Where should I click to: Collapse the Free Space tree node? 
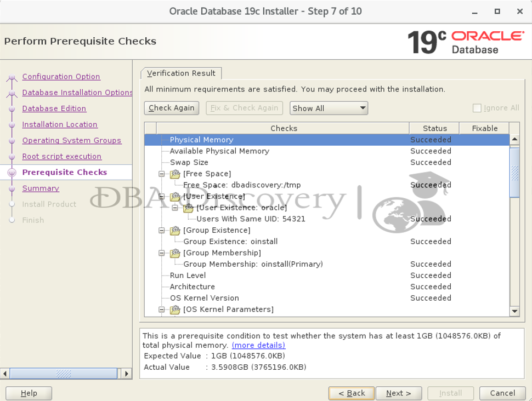point(162,174)
